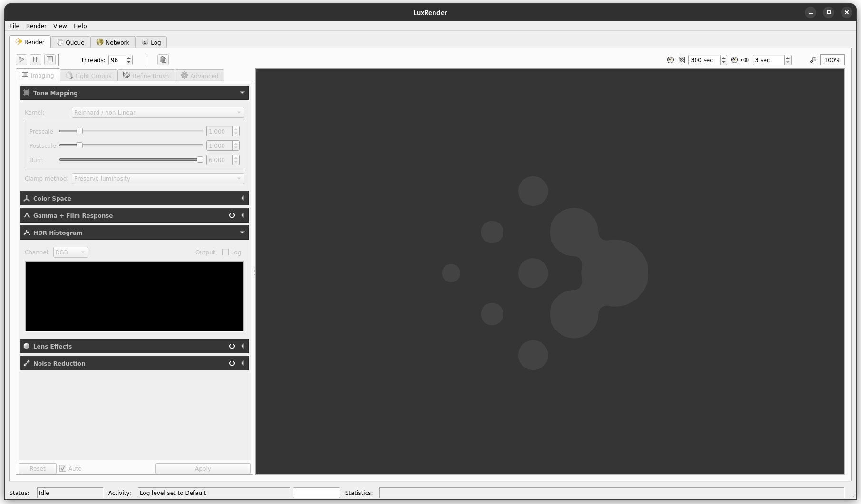Click the Gamma + Film Response icon
This screenshot has height=504, width=861.
coord(27,215)
